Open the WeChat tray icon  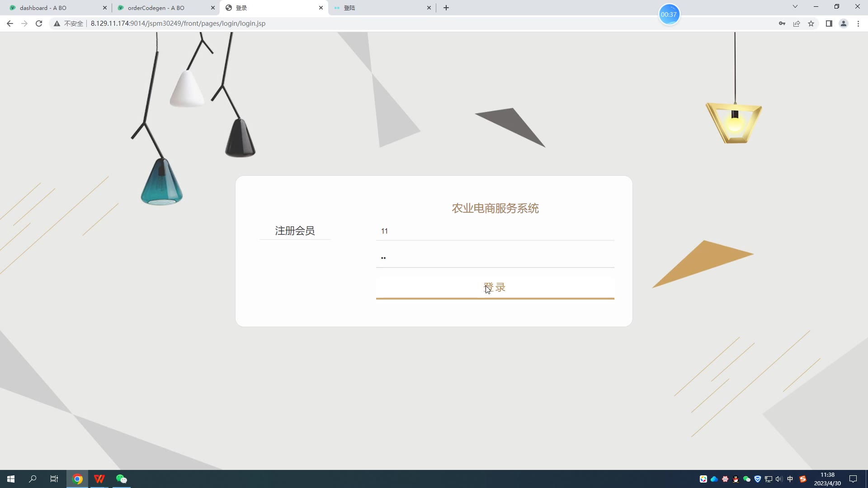coord(747,479)
